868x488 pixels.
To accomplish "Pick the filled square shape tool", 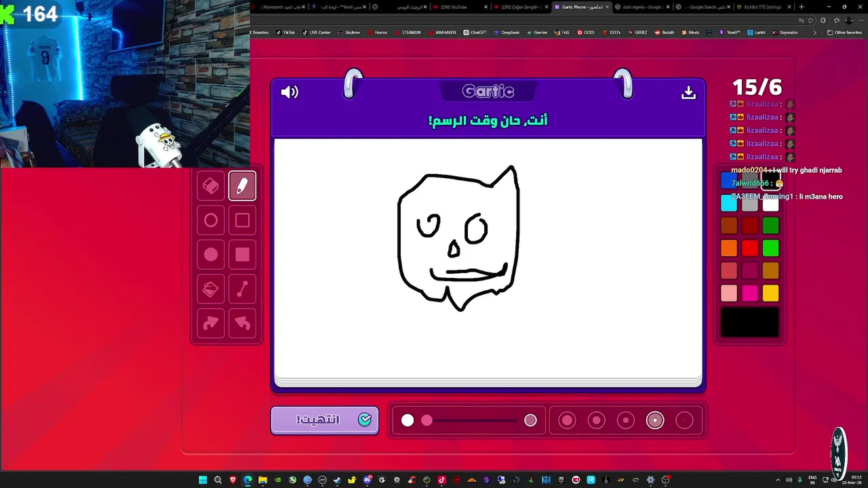I will [242, 255].
